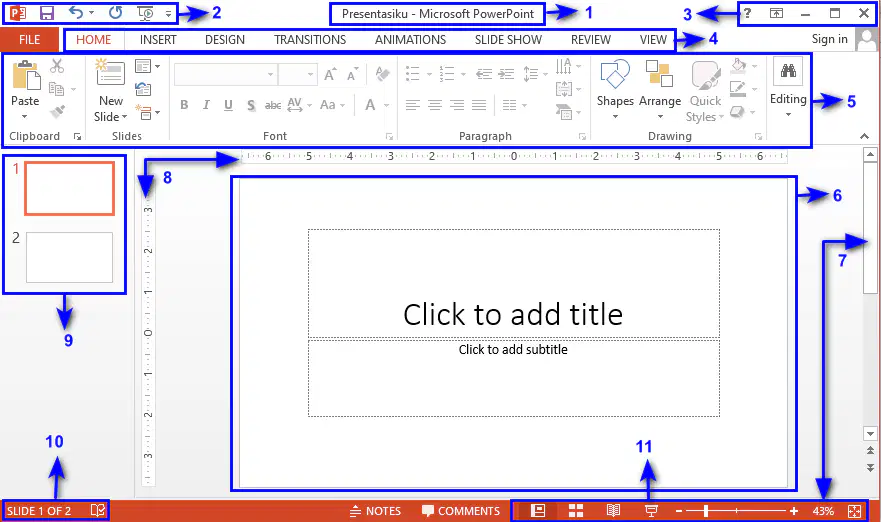The height and width of the screenshot is (522, 881).
Task: Open the Editing group button
Action: point(788,88)
